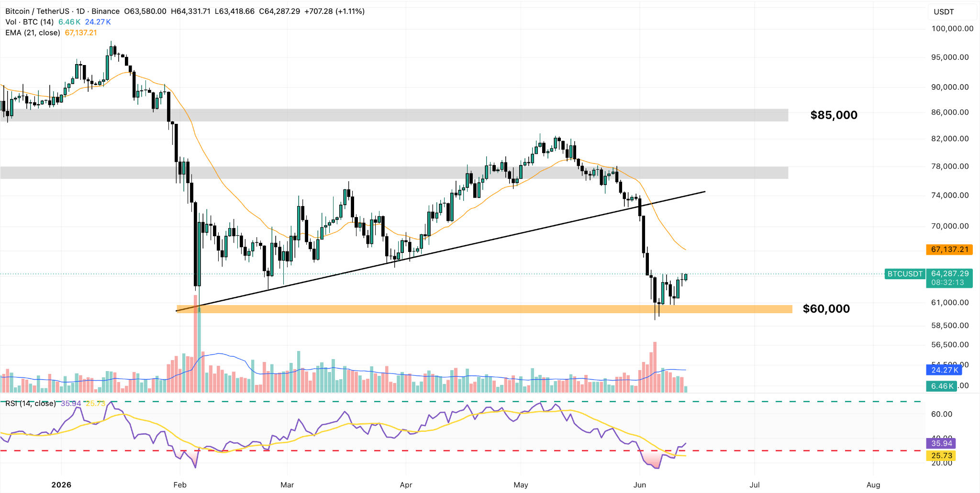The height and width of the screenshot is (493, 980).
Task: Click the yellow 25.73 RSI axis tag
Action: coord(941,456)
